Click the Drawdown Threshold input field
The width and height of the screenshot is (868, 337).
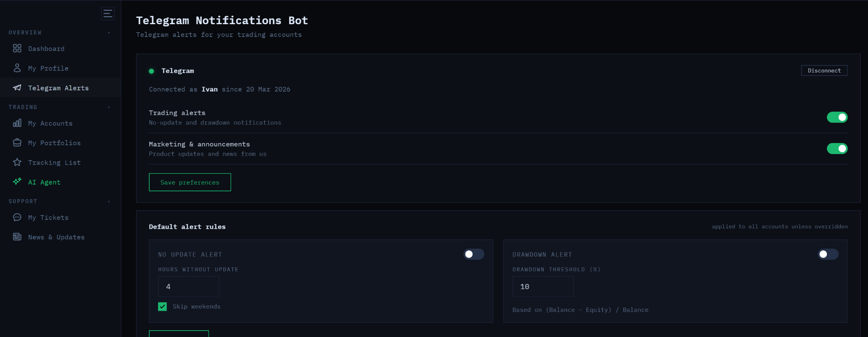click(543, 286)
